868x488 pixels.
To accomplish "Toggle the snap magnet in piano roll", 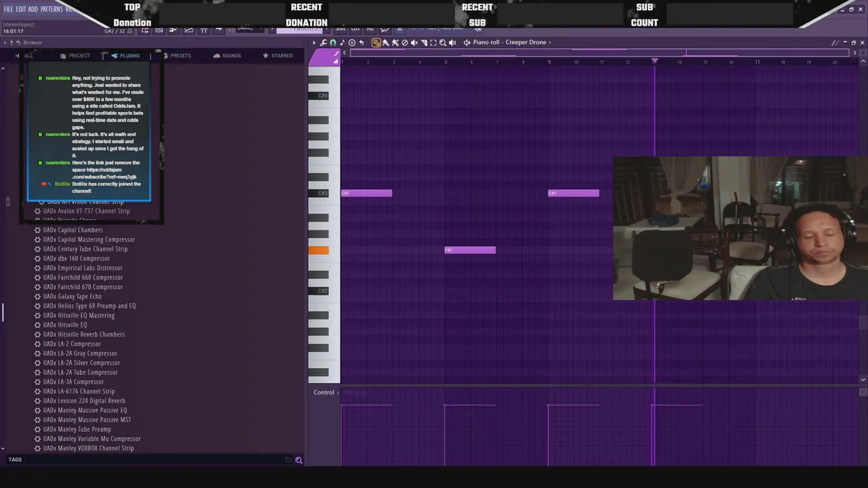I will tap(332, 43).
